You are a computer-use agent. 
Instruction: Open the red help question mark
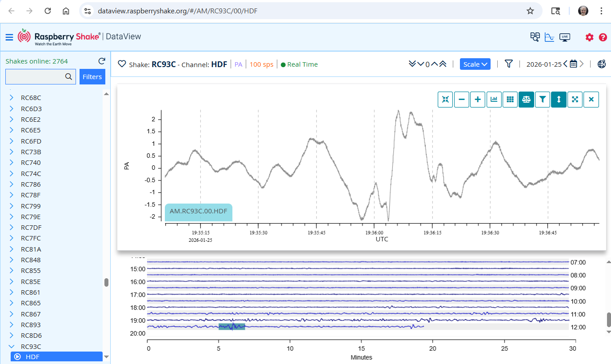pos(603,37)
